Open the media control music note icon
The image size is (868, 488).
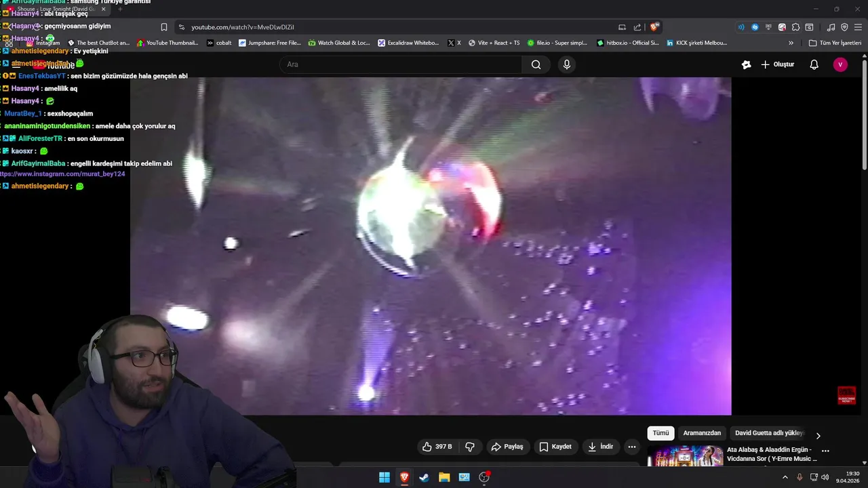tap(831, 27)
